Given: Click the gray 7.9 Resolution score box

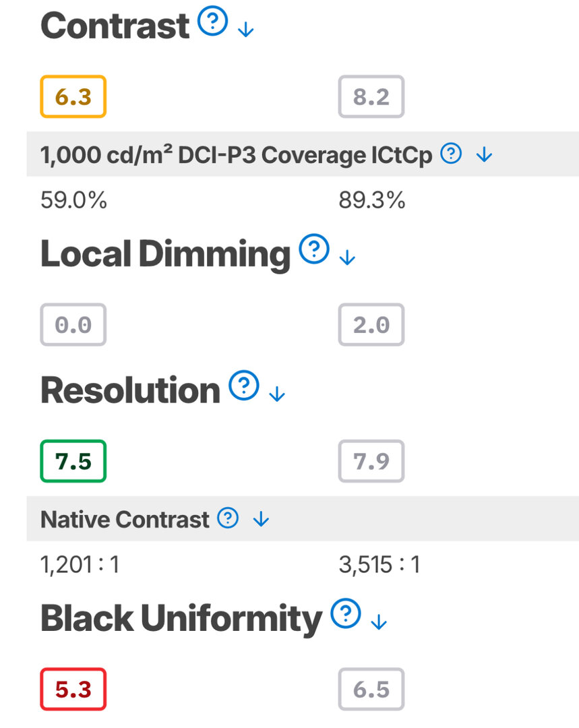Looking at the screenshot, I should [371, 461].
